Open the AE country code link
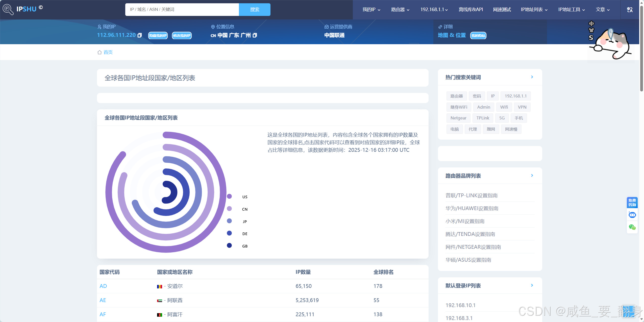The height and width of the screenshot is (322, 644). coord(103,300)
